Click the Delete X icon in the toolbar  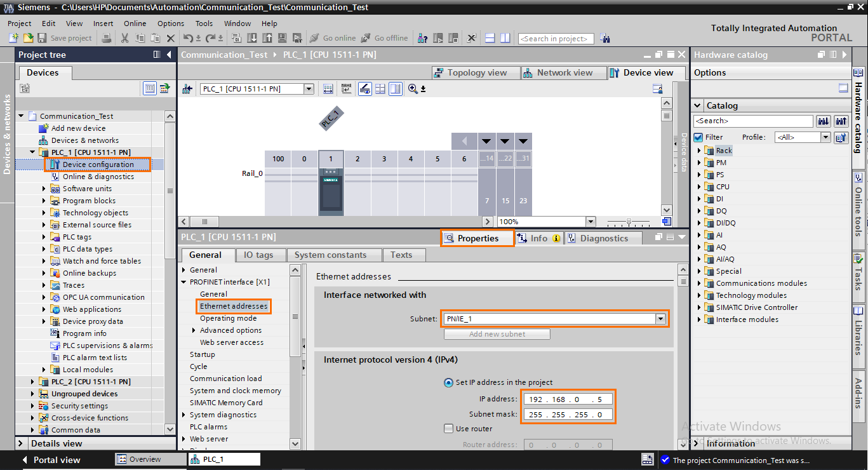[x=170, y=38]
